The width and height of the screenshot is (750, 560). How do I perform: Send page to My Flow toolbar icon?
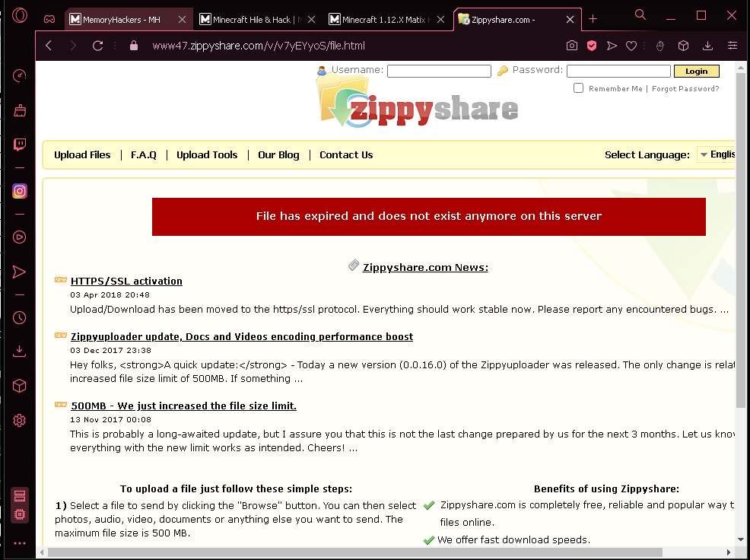click(x=612, y=46)
